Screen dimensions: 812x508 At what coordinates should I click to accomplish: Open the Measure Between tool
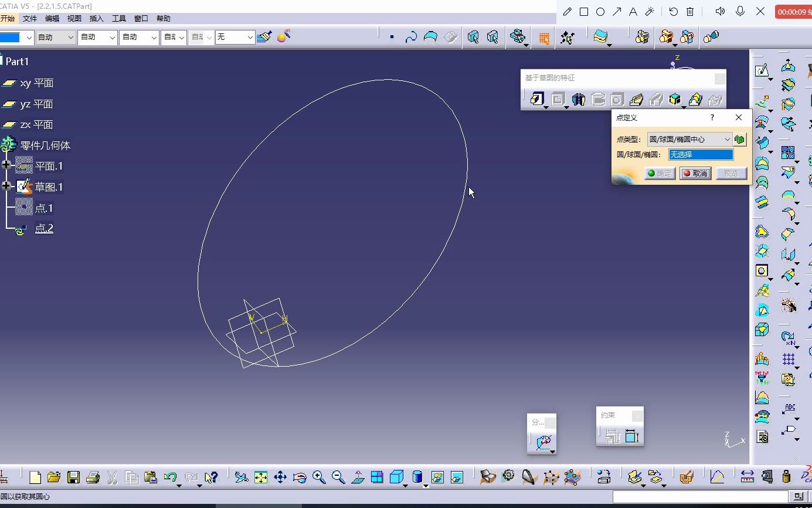748,476
